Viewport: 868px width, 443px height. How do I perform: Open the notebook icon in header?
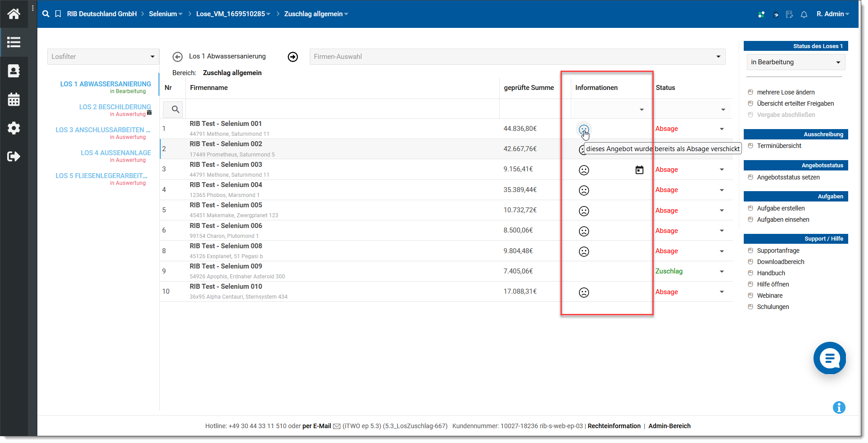(x=790, y=14)
